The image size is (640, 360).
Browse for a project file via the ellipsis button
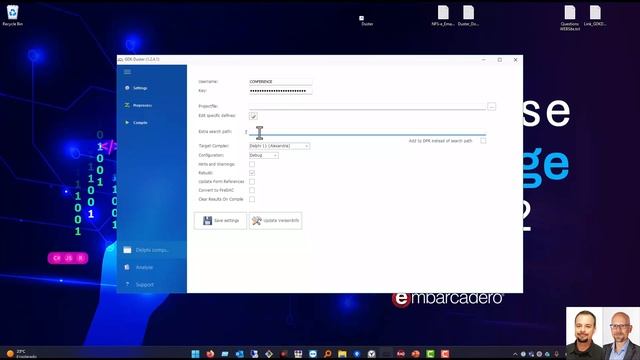point(491,107)
